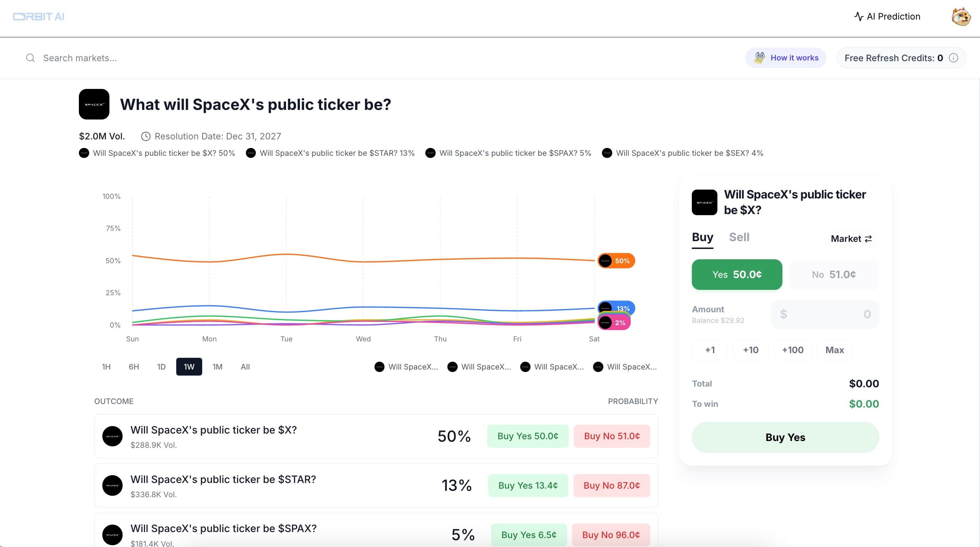Click the SpaceX logo beside market title
The height and width of the screenshot is (547, 980).
(x=94, y=104)
